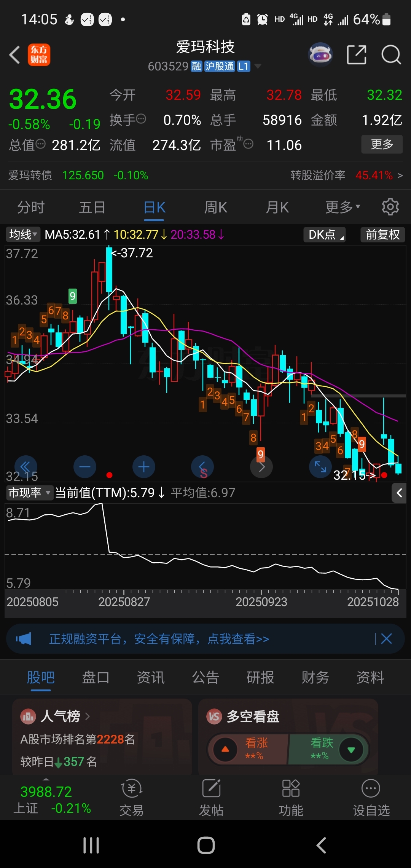Open 研报 tab

click(x=260, y=678)
